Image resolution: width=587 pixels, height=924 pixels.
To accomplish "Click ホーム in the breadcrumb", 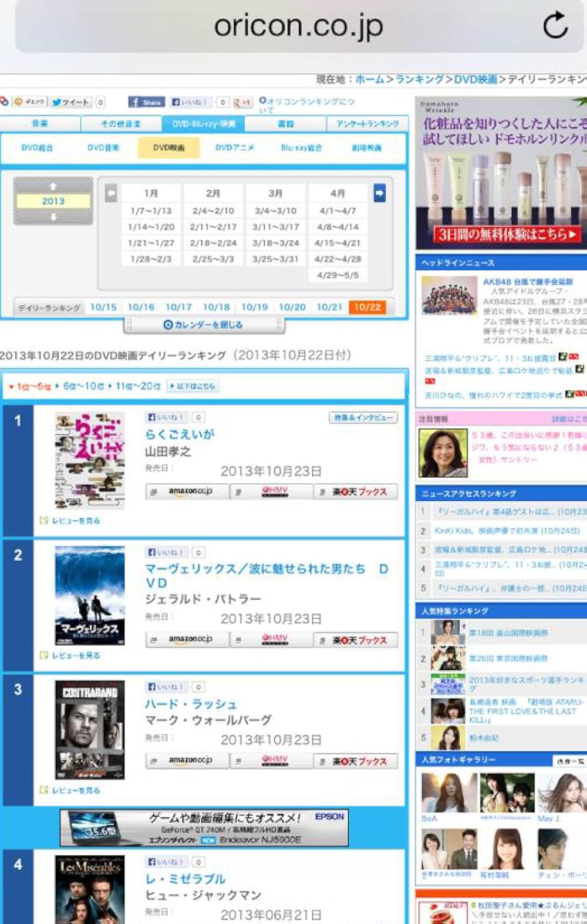I will tap(370, 79).
